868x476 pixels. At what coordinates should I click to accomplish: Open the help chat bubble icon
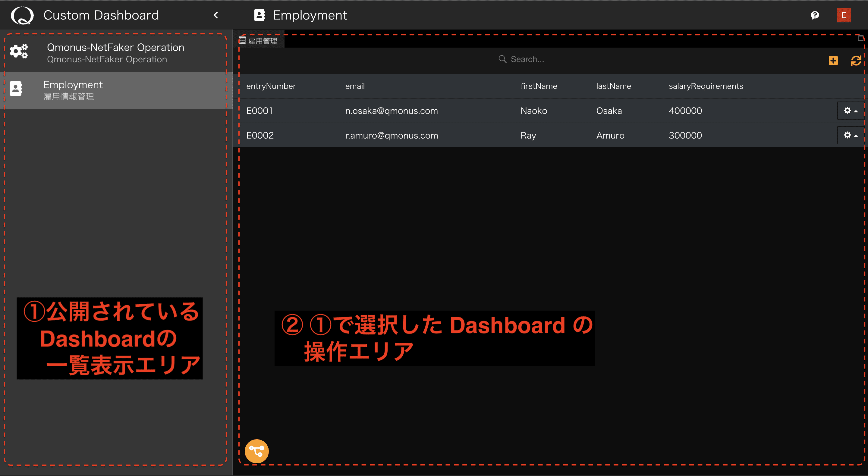coord(815,15)
